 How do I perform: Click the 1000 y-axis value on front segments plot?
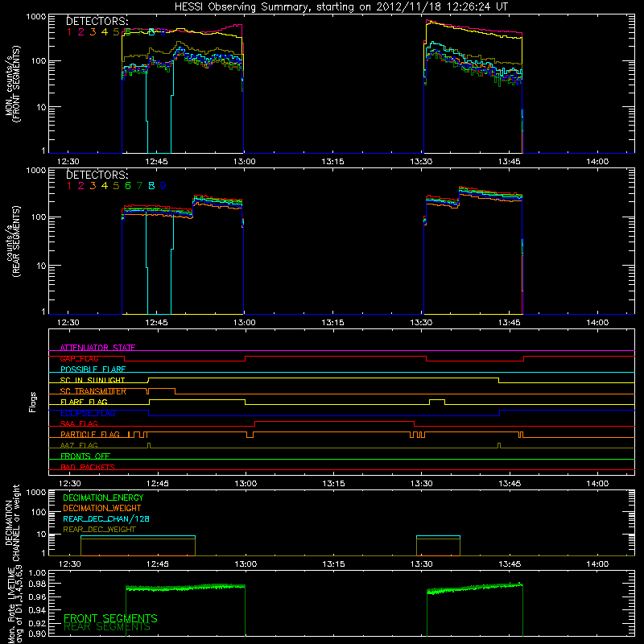point(35,17)
